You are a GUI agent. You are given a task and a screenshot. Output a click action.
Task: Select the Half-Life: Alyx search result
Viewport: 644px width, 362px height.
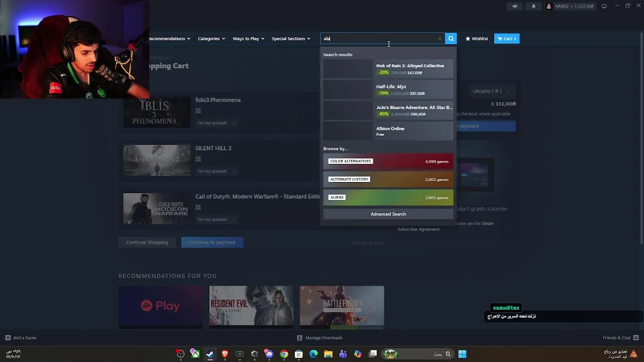point(388,90)
